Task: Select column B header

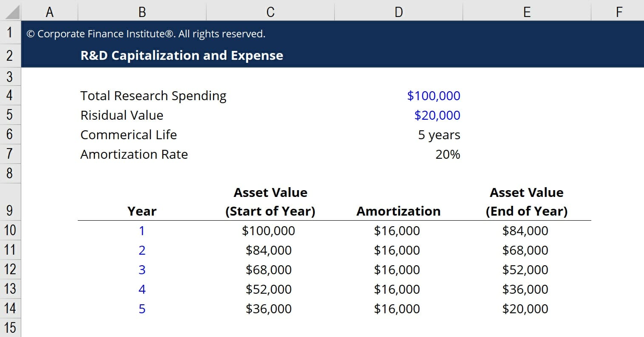Action: tap(142, 11)
